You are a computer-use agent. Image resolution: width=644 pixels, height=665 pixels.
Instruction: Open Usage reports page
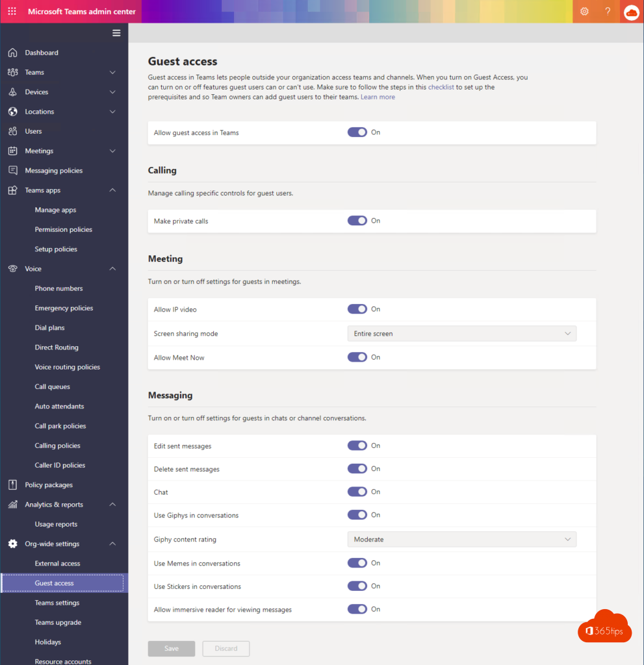(56, 524)
